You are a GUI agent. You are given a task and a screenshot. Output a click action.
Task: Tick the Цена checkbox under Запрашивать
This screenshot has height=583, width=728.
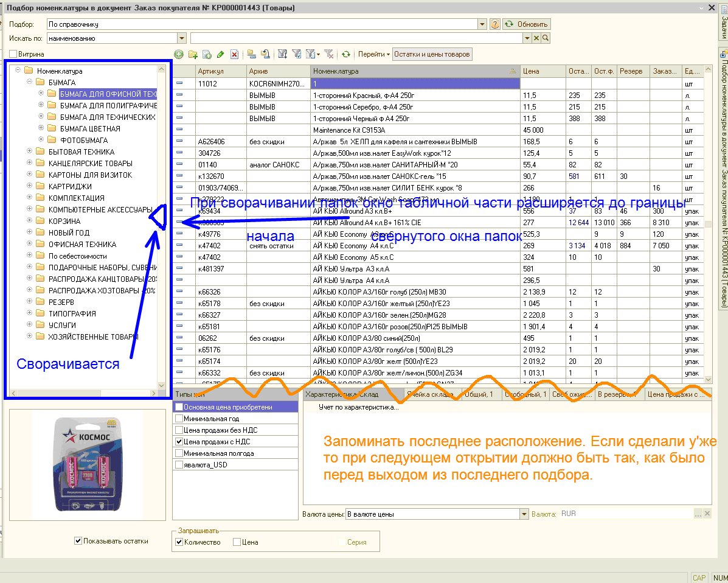tap(237, 542)
